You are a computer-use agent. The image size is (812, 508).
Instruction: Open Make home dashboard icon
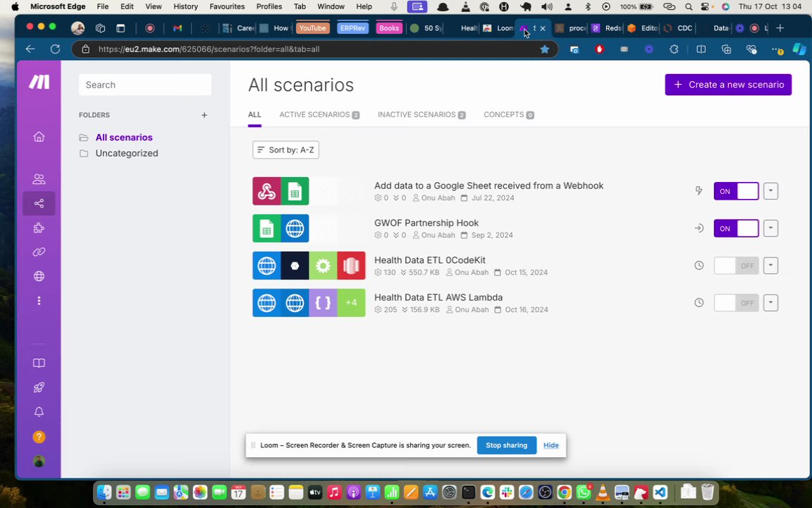click(x=39, y=137)
